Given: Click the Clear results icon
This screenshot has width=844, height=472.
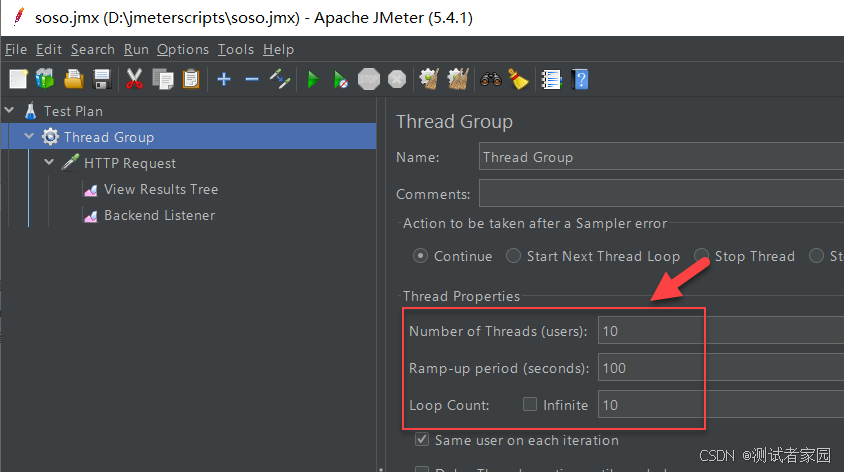Looking at the screenshot, I should coord(429,79).
